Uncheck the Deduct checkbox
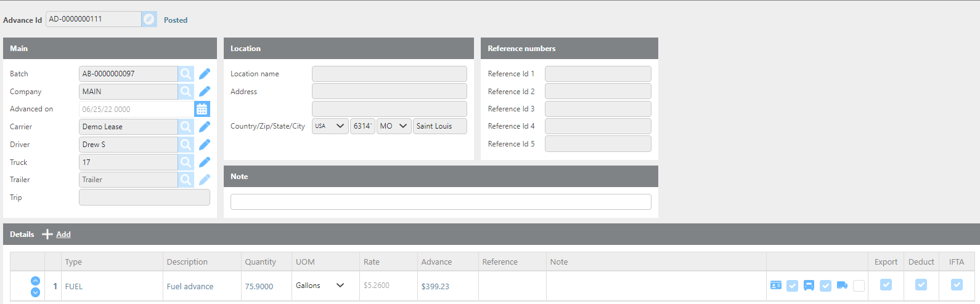 click(x=921, y=285)
